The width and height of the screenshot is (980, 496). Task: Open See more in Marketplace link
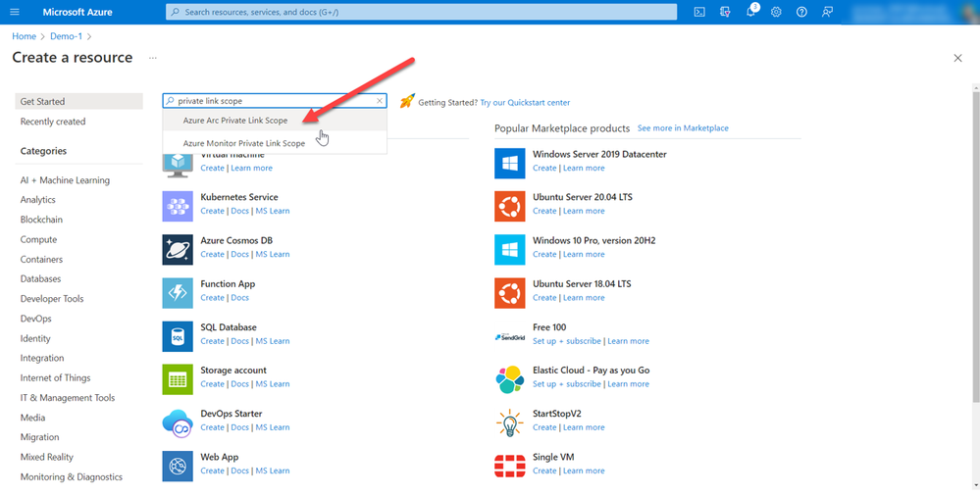[683, 128]
